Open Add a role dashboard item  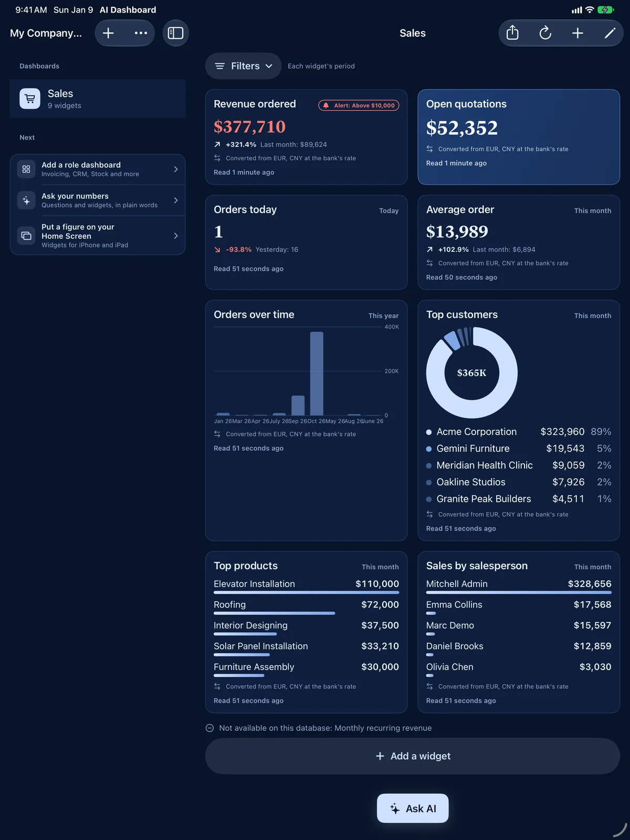tap(98, 169)
